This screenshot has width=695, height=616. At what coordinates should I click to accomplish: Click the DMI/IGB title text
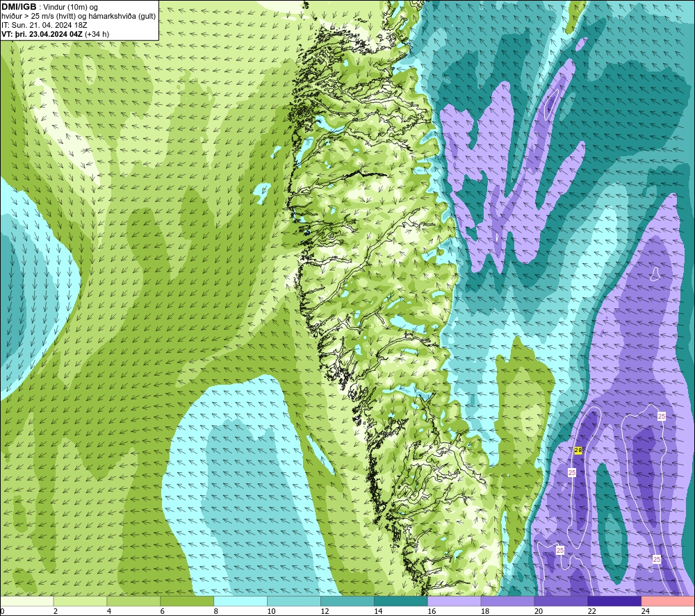click(x=19, y=7)
